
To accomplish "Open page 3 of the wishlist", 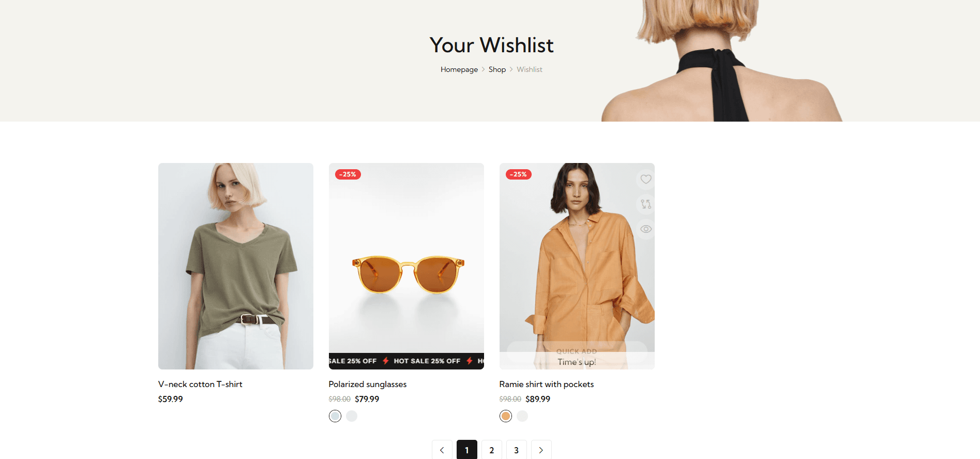I will tap(517, 450).
